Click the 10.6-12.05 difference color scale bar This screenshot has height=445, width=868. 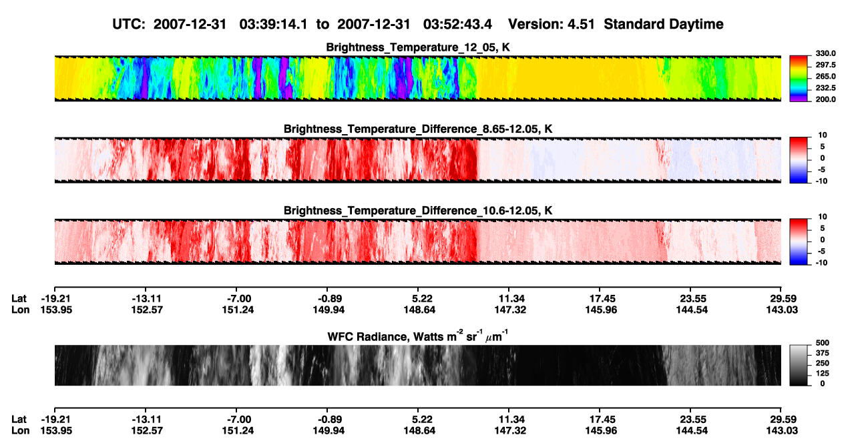pos(799,241)
